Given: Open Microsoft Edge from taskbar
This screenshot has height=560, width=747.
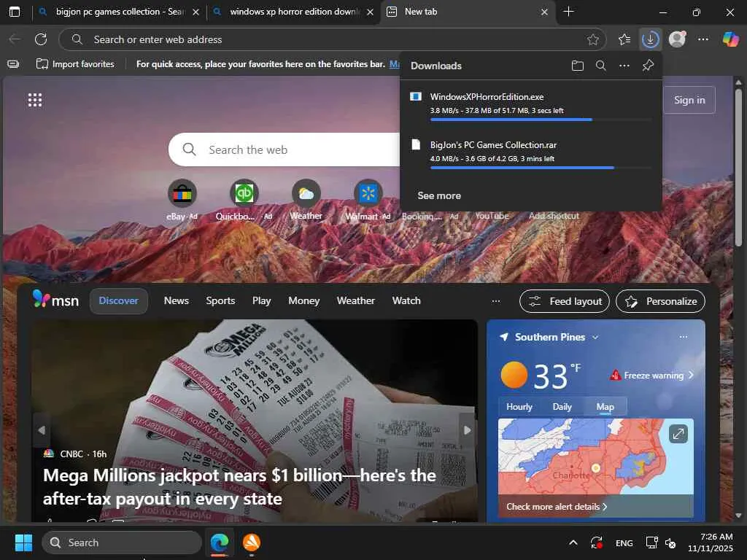Looking at the screenshot, I should 220,542.
